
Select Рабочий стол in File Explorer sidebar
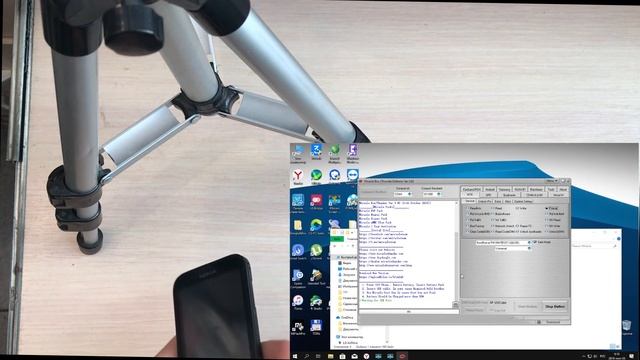coord(347,269)
